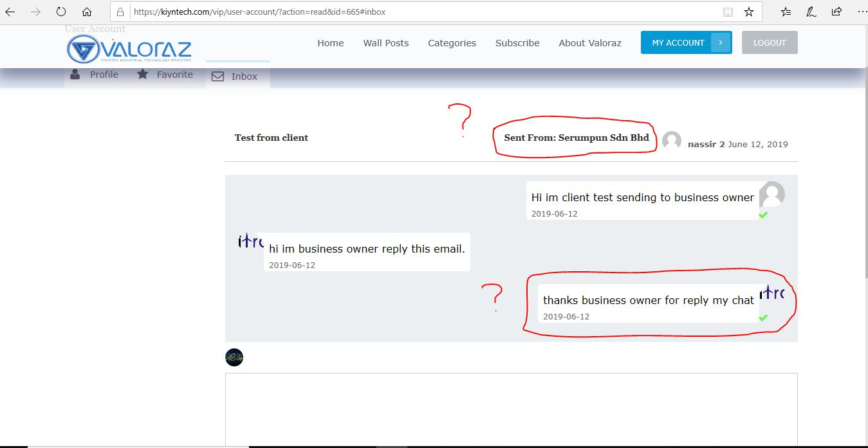Open the Categories menu
Image resolution: width=868 pixels, height=448 pixels.
[452, 43]
